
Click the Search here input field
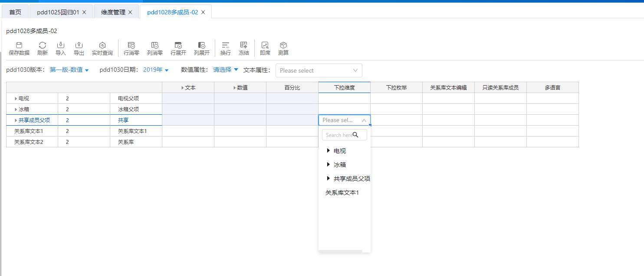point(339,135)
